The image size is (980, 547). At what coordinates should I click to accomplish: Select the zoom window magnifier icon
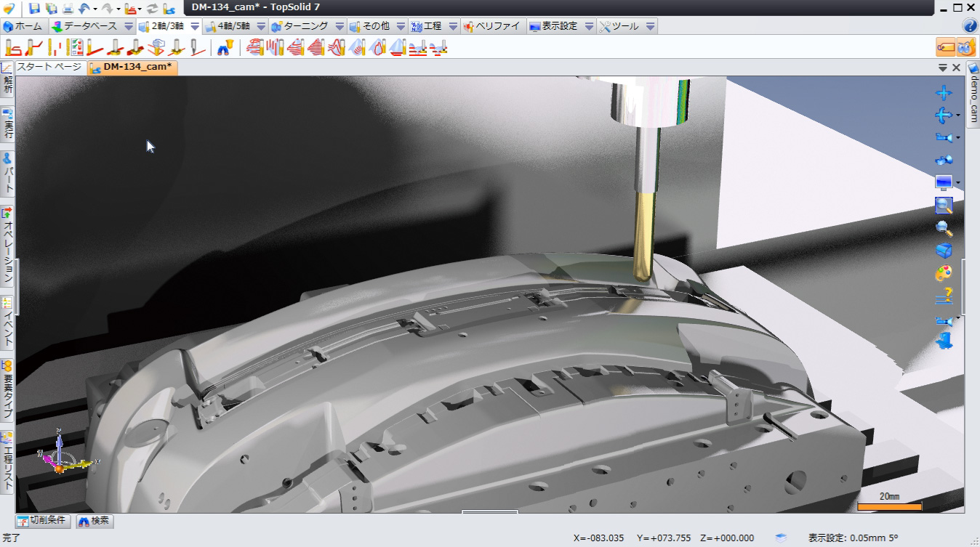pyautogui.click(x=944, y=206)
